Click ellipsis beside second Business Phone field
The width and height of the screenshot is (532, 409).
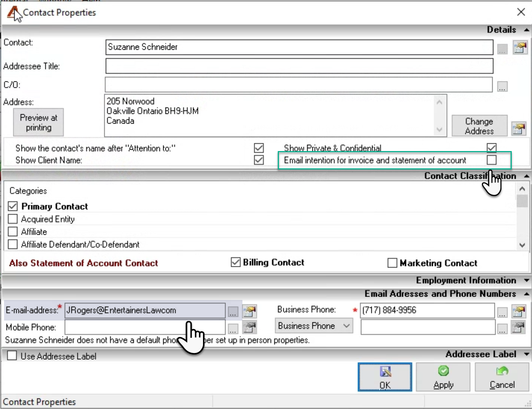coord(502,329)
